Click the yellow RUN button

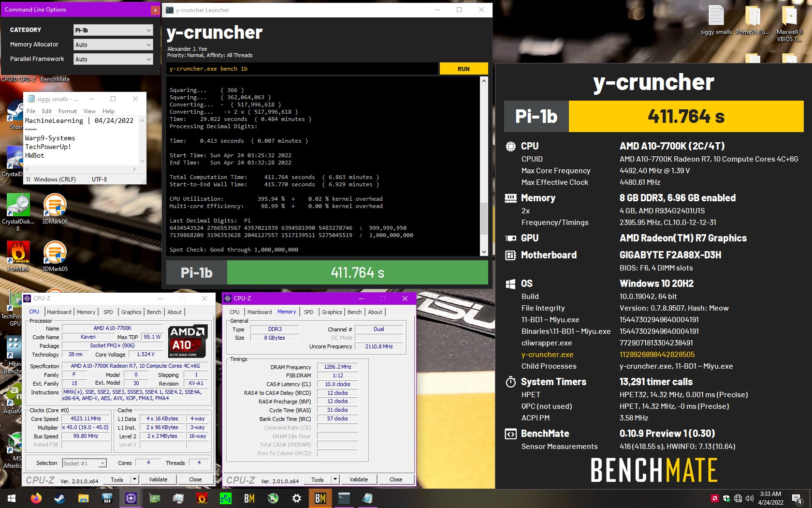click(464, 69)
